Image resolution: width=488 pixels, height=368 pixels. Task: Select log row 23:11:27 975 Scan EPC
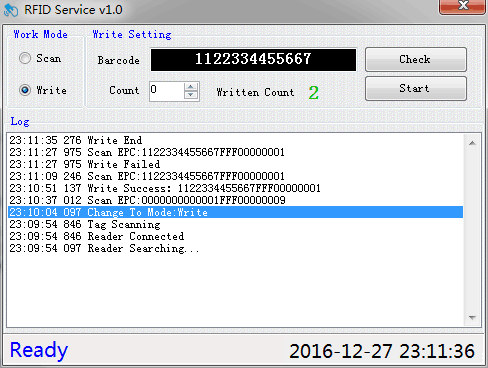point(235,152)
